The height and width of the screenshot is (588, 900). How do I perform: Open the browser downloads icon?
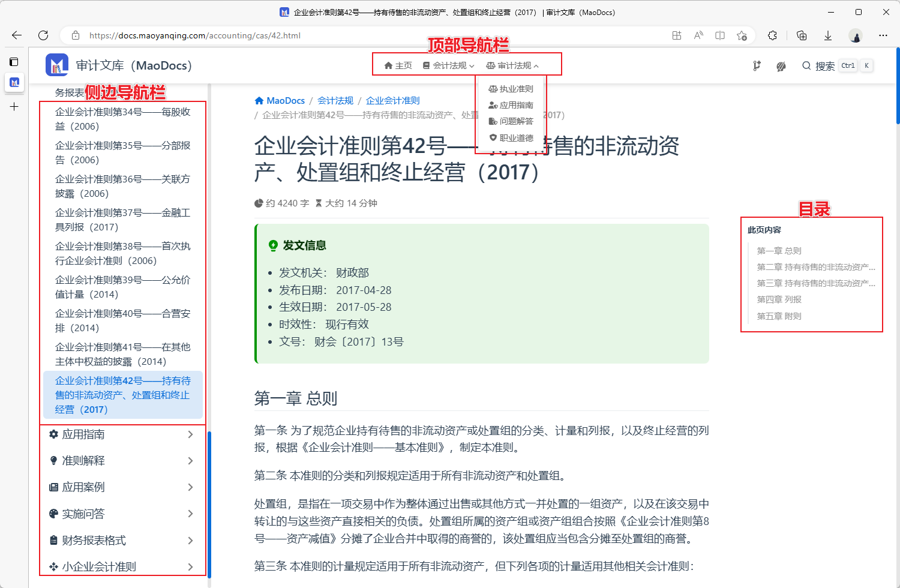827,35
